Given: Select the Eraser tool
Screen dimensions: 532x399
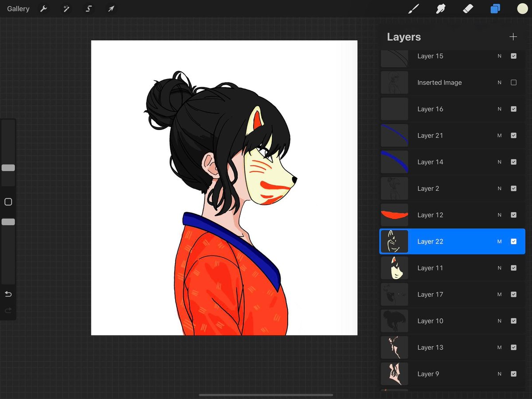Looking at the screenshot, I should coord(468,8).
